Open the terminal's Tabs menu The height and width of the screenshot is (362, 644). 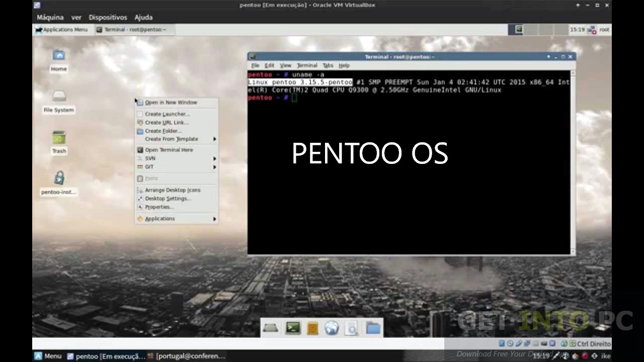328,65
